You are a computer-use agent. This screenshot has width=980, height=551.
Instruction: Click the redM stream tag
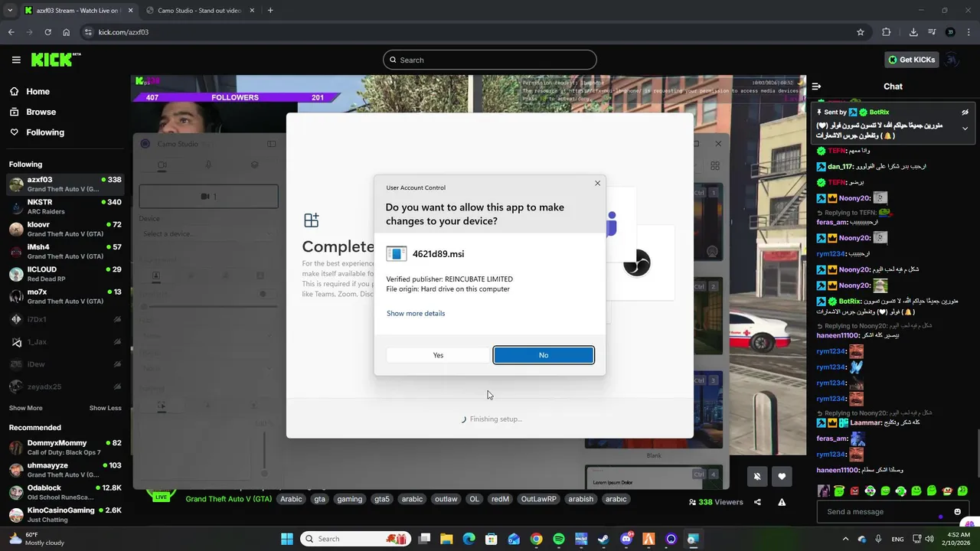[x=500, y=499]
